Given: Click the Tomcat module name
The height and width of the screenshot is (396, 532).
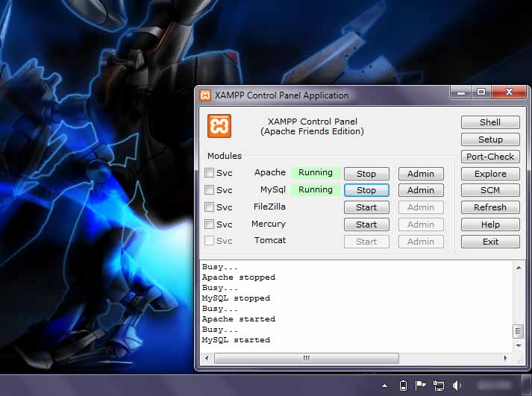Looking at the screenshot, I should coord(270,240).
